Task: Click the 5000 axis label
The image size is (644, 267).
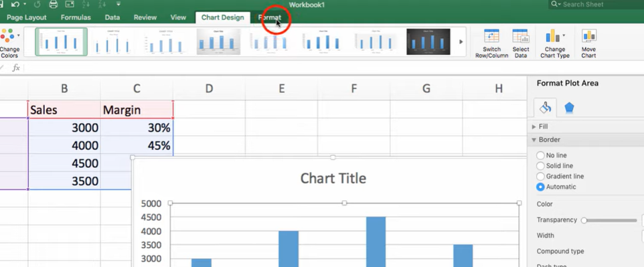Action: (151, 203)
